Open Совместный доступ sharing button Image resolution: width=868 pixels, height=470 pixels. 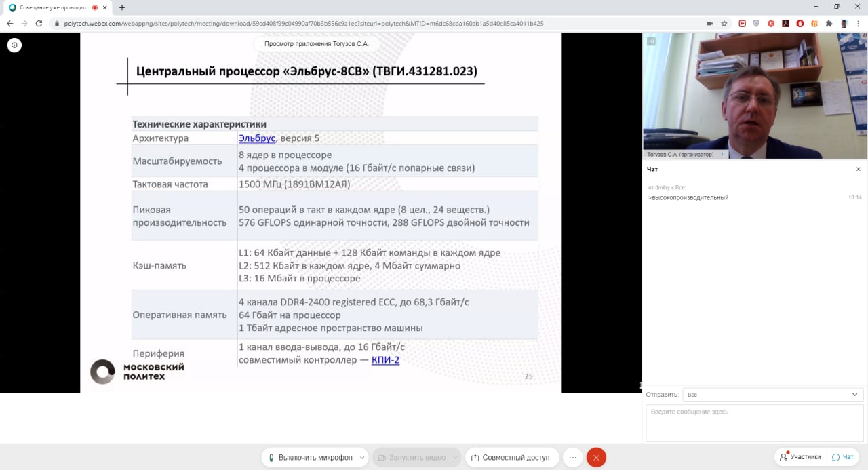pos(512,457)
